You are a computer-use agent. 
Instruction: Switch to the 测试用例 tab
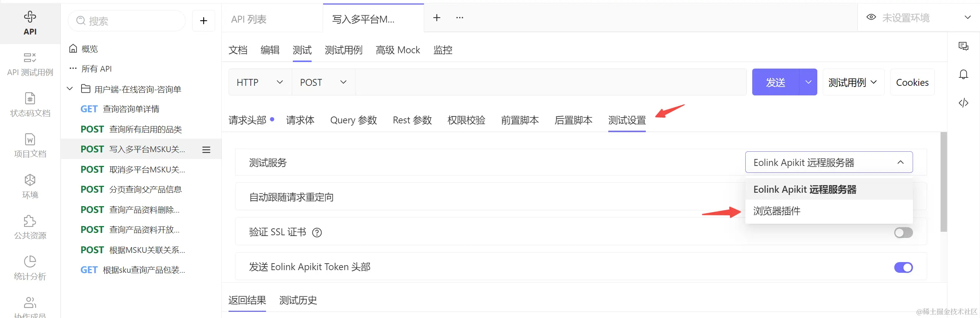(343, 50)
